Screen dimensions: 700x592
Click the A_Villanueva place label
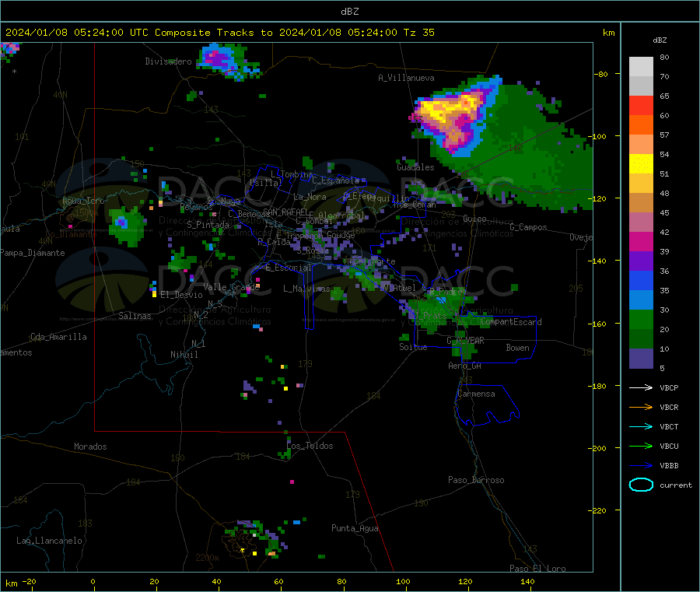click(406, 78)
